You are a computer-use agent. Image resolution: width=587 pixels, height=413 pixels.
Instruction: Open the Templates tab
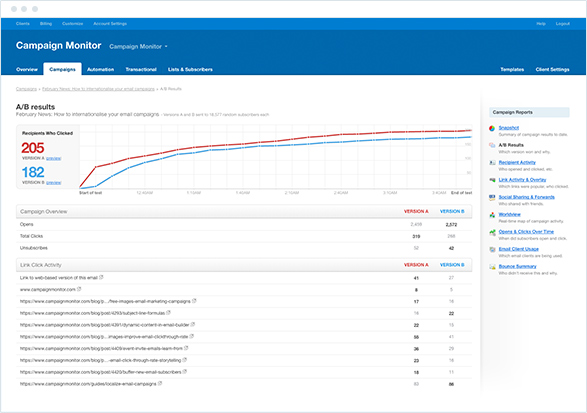coord(512,69)
